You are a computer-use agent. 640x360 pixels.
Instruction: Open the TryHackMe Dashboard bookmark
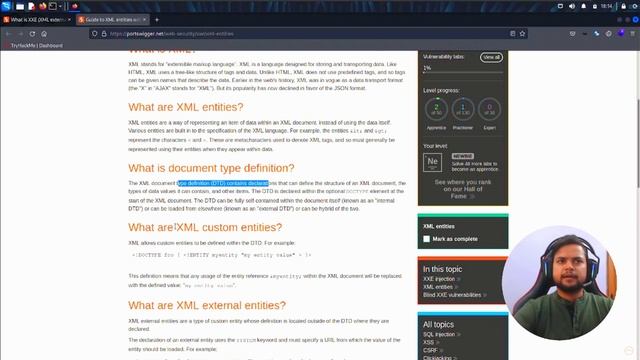[x=34, y=46]
